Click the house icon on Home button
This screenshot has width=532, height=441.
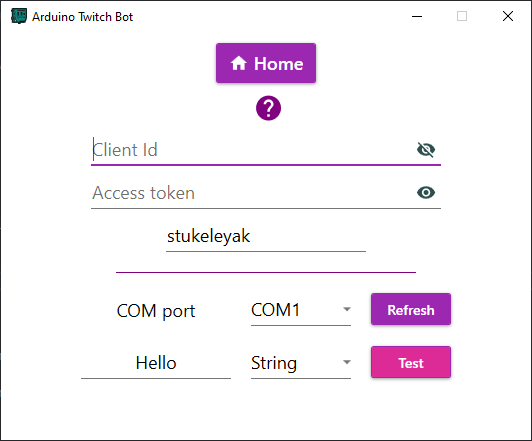pos(239,63)
